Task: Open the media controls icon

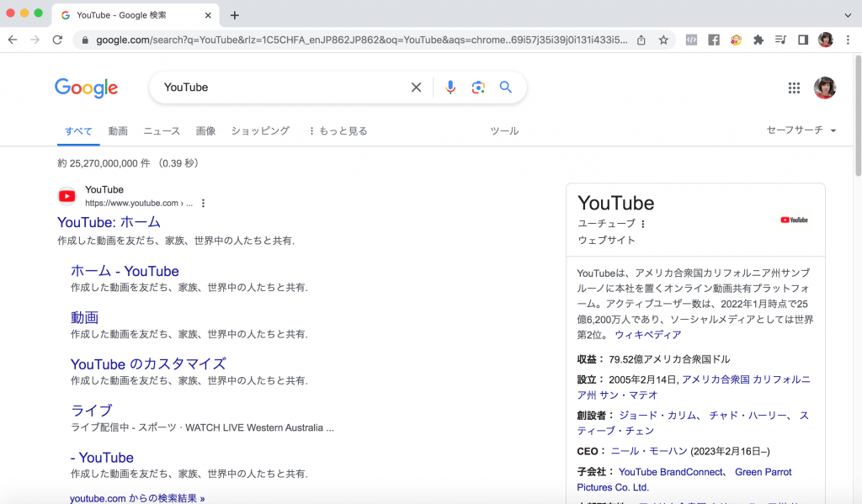Action: (780, 40)
